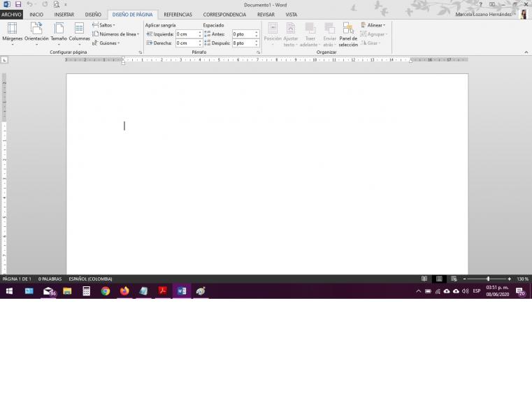Click the ESPAÑOL (COLOMBIA) language indicator
Image resolution: width=532 pixels, height=419 pixels.
pos(90,279)
